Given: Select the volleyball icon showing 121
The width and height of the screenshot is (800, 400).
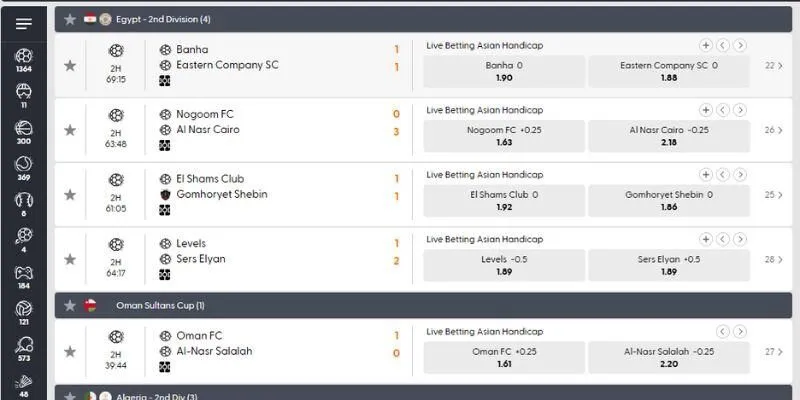Looking at the screenshot, I should (x=24, y=310).
